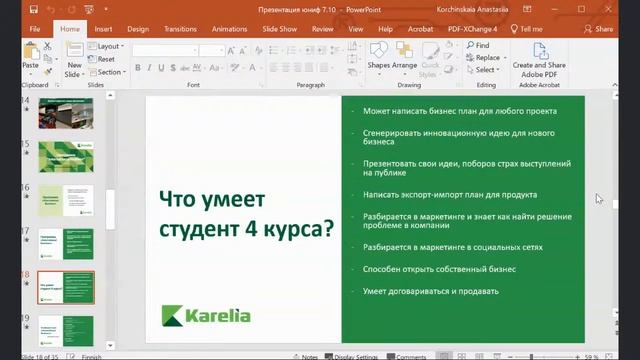Cut selection with scissors icon
The height and width of the screenshot is (360, 640).
coord(47,46)
